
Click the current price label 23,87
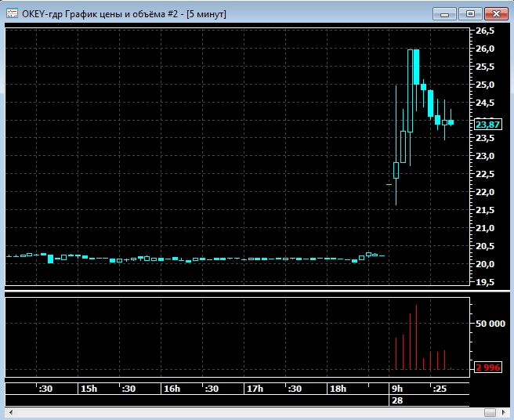click(487, 125)
